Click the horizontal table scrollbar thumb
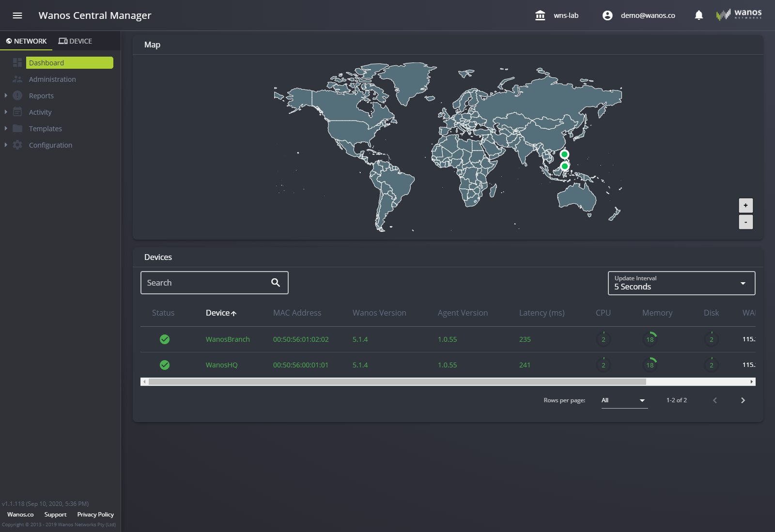This screenshot has width=775, height=532. 397,382
